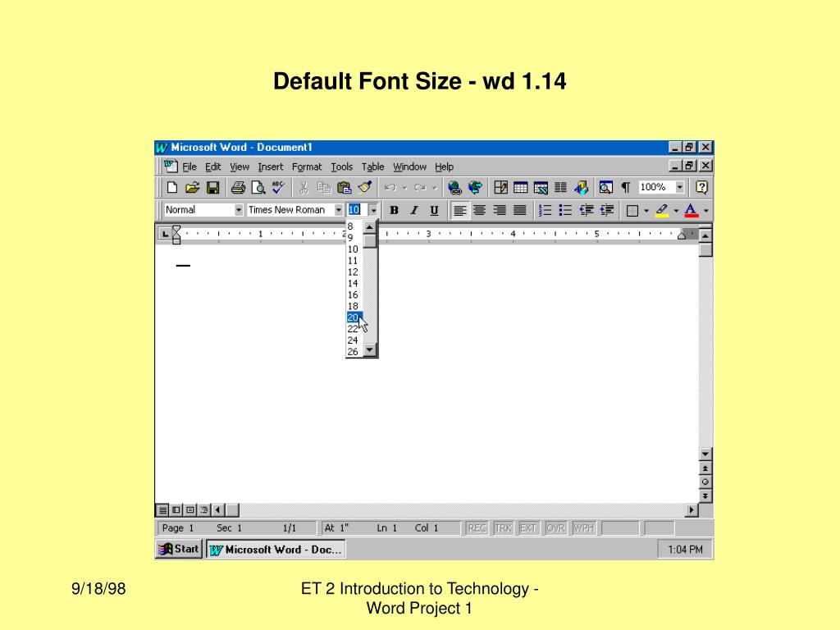Open the Times New Roman font dropdown
The height and width of the screenshot is (630, 840).
click(x=339, y=211)
